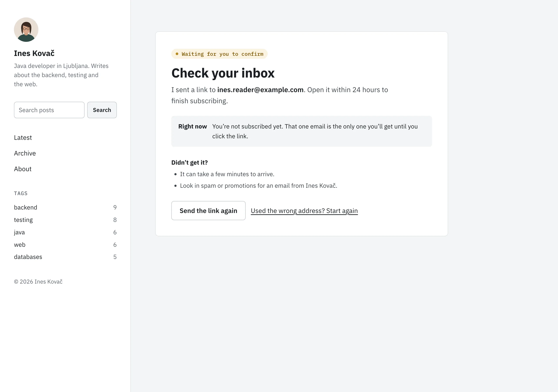Screen dimensions: 558x392
Task: Click the © 2026 Ines Kovač footer text
Action: point(38,282)
